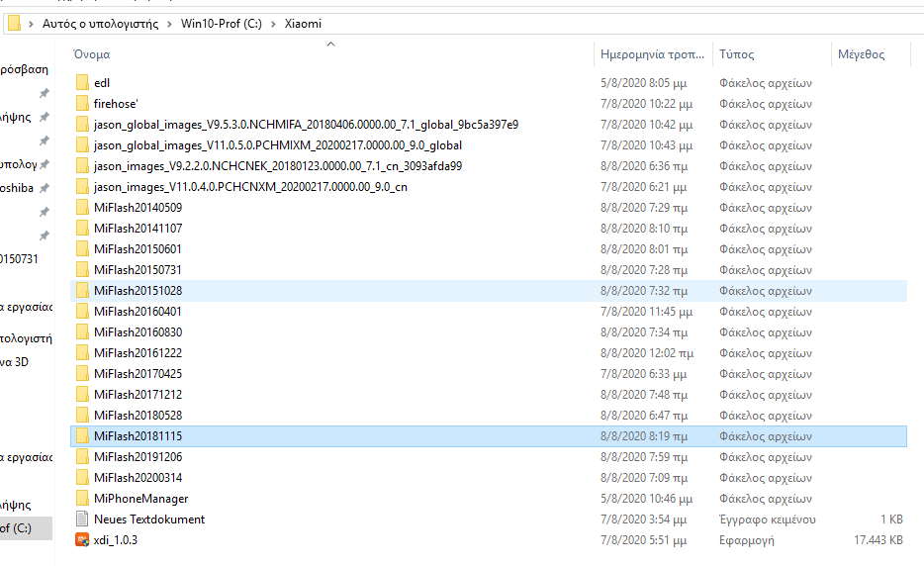924x566 pixels.
Task: Click the firehose' folder icon
Action: pyautogui.click(x=82, y=104)
